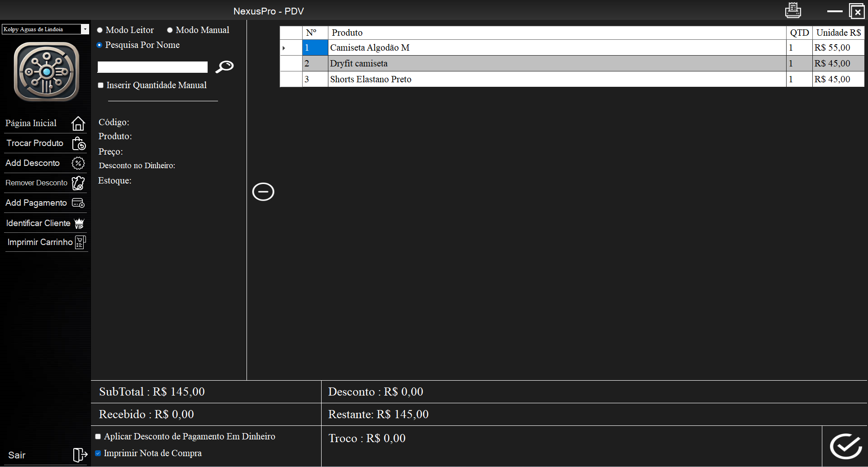Open the Kolpy Aguas de Lindoia dropdown
This screenshot has height=467, width=868.
pyautogui.click(x=85, y=29)
